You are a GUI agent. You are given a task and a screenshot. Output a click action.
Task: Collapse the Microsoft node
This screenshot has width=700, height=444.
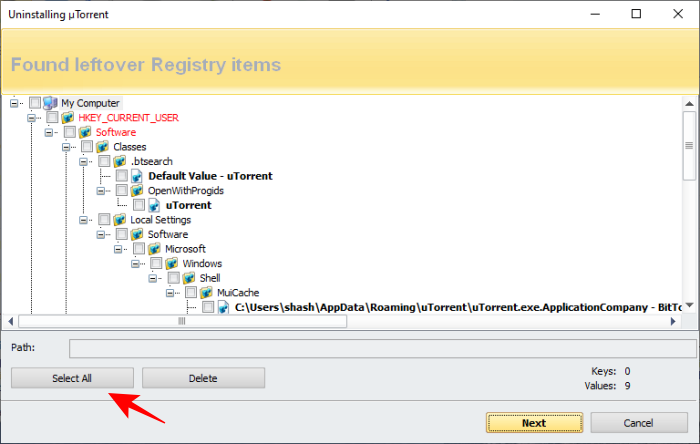click(118, 249)
